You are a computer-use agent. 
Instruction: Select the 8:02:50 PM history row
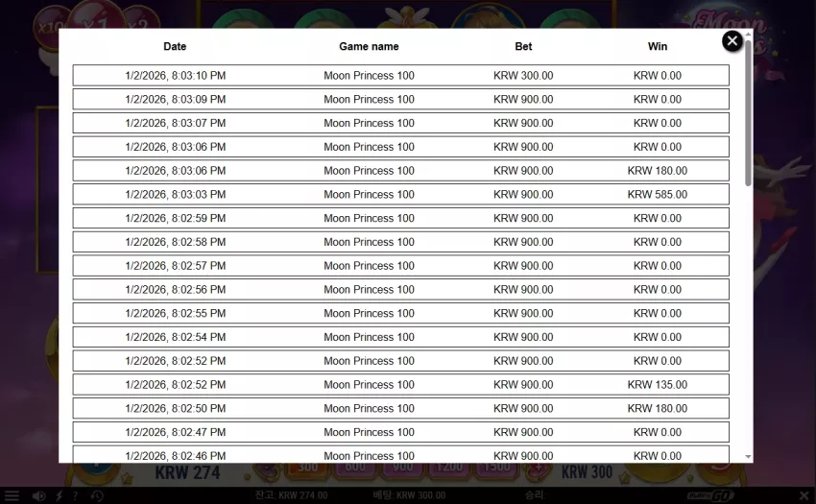pos(400,408)
